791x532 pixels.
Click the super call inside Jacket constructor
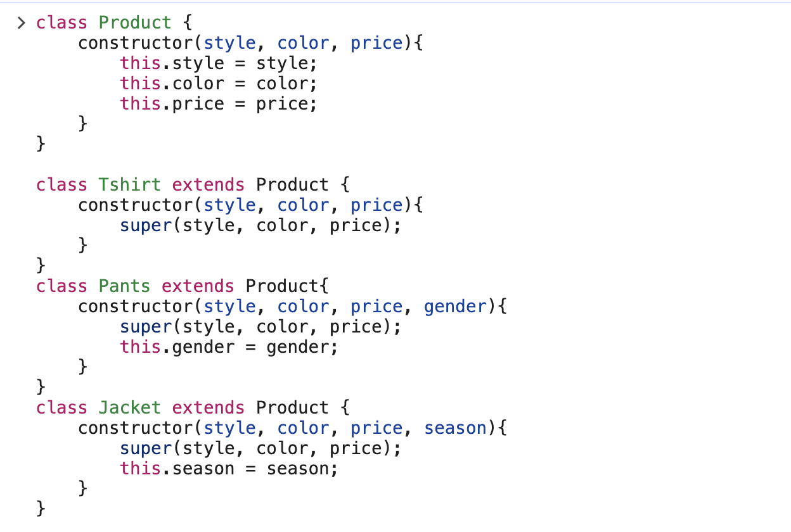coord(261,448)
